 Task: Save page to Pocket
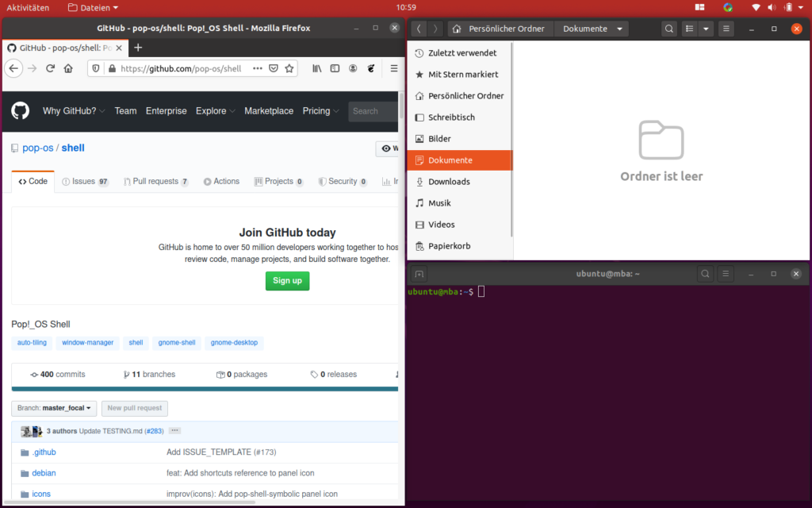click(274, 68)
